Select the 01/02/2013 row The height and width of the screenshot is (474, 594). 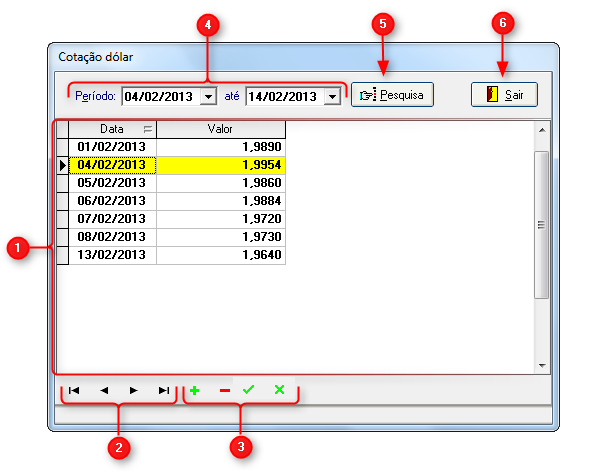tap(171, 147)
